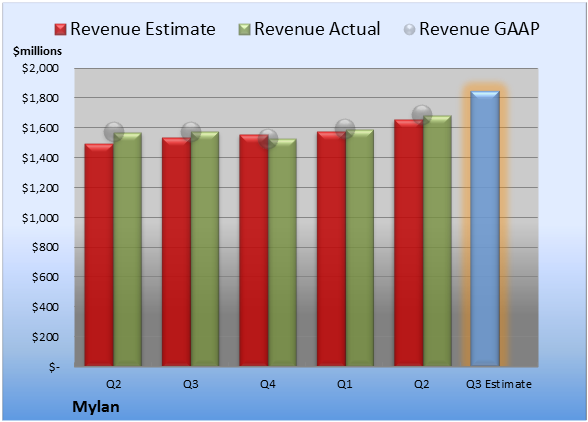The width and height of the screenshot is (588, 422).
Task: Click the blue Q3 Estimate bar
Action: point(485,228)
